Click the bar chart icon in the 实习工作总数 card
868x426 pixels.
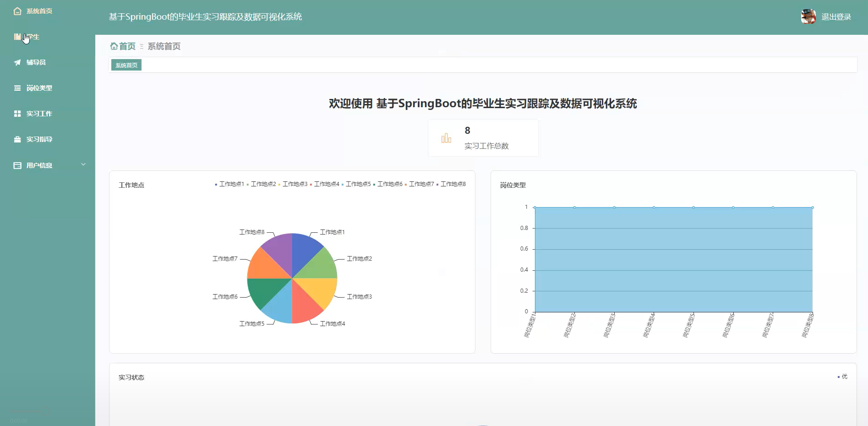point(446,138)
